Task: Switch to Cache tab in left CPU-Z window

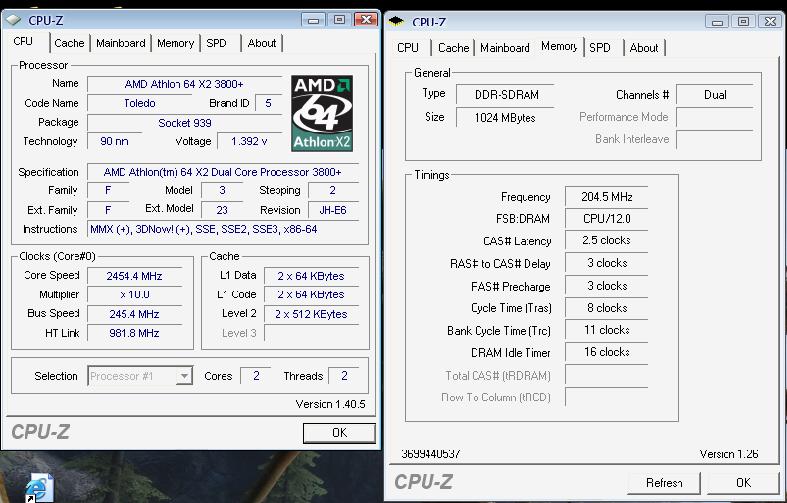Action: 69,43
